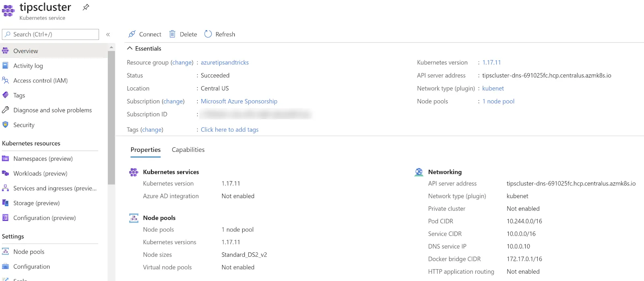The width and height of the screenshot is (644, 281).
Task: Collapse the Essentials section chevron
Action: click(130, 48)
